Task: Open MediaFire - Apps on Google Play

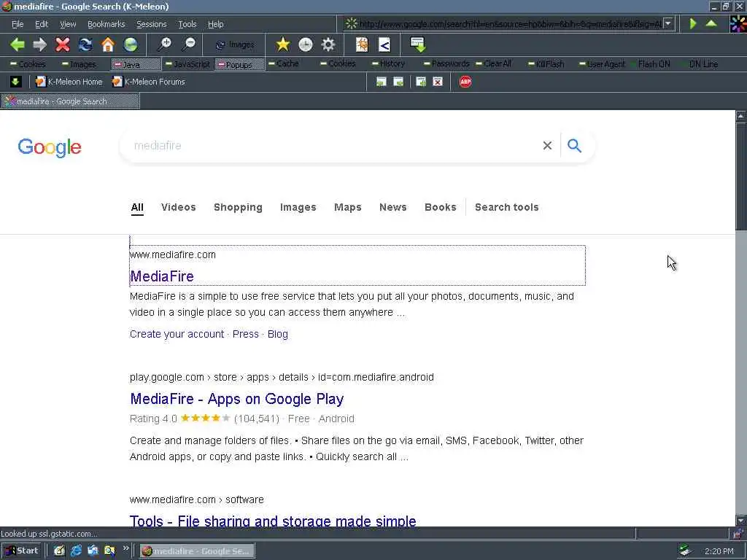Action: 237,399
